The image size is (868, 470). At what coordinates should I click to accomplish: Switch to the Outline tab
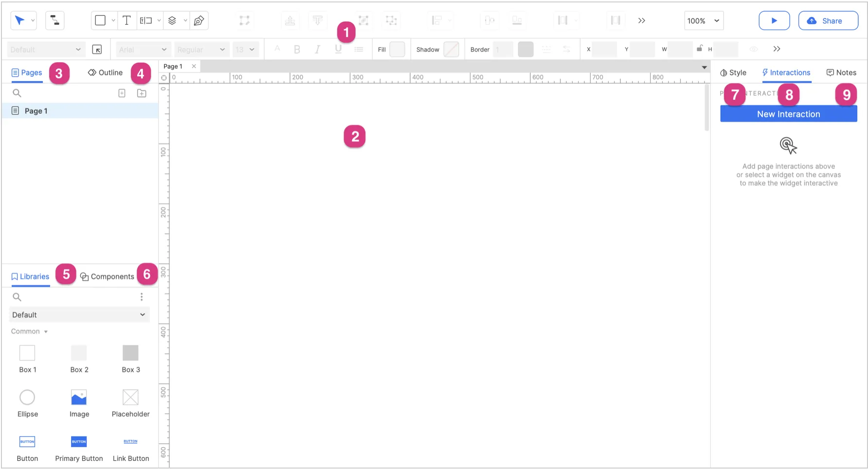pyautogui.click(x=105, y=72)
